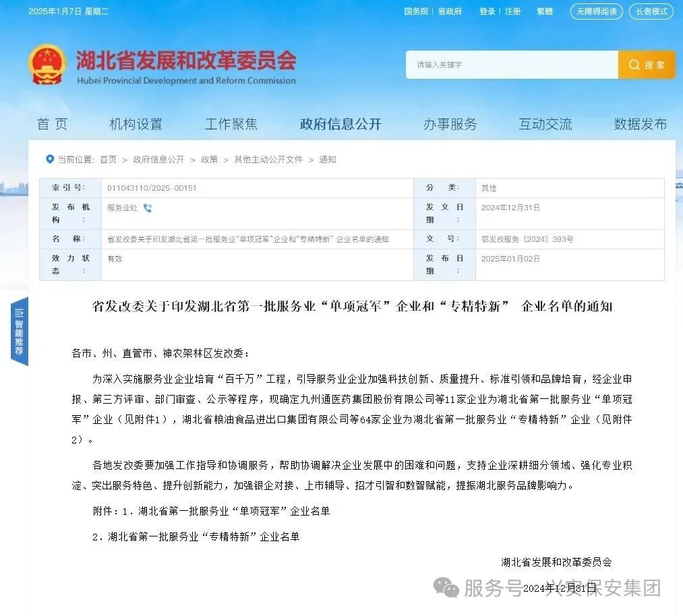The width and height of the screenshot is (683, 616).
Task: Enable 无障碍阅读 mode
Action: (x=596, y=11)
